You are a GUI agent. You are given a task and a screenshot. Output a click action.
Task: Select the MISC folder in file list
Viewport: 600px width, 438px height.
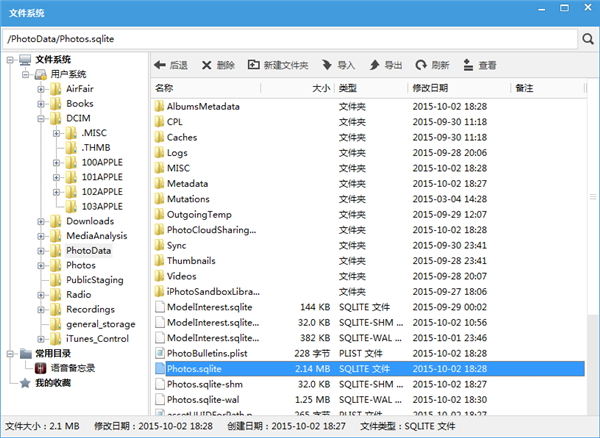369,168
